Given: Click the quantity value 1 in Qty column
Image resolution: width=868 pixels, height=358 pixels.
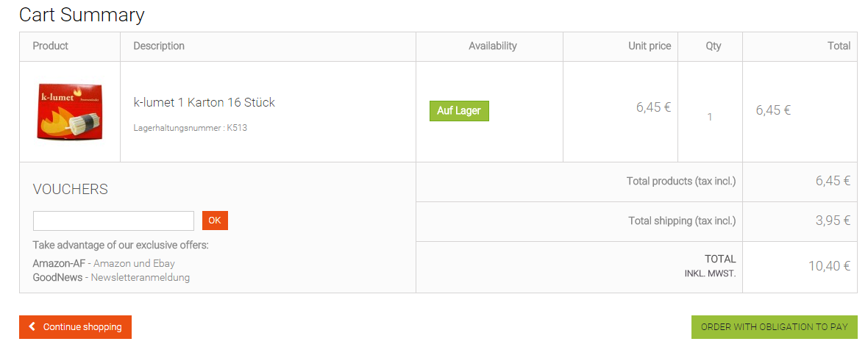Looking at the screenshot, I should click(710, 117).
